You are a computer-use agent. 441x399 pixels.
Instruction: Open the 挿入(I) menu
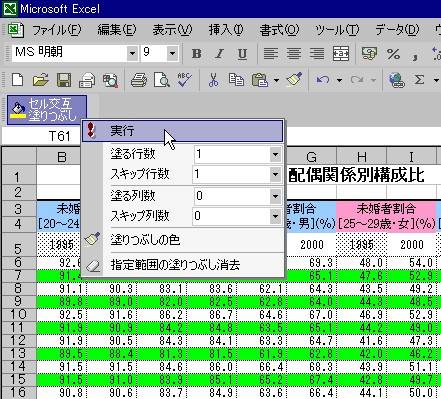tap(226, 30)
